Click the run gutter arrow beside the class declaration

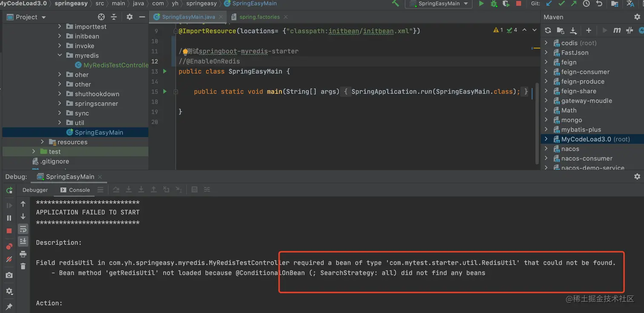(165, 71)
